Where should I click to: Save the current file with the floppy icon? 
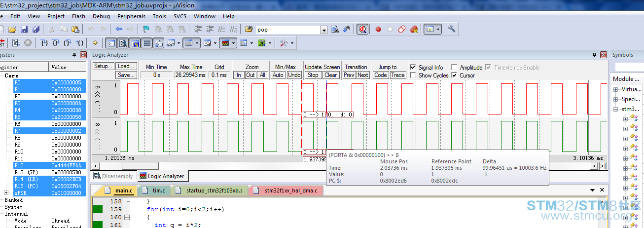coord(24,30)
